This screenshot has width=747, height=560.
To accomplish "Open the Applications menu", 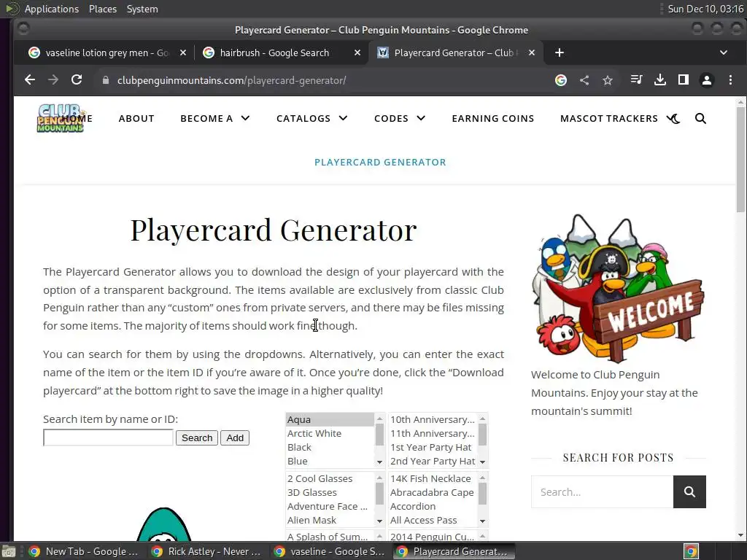I will click(52, 9).
